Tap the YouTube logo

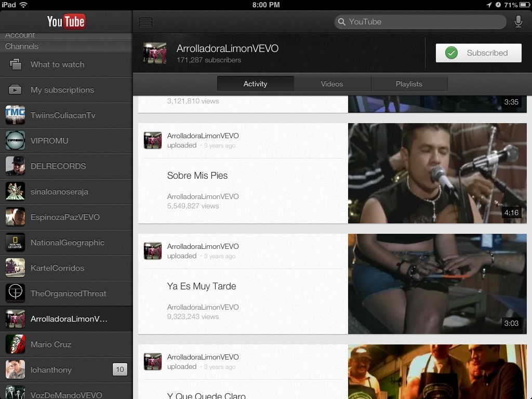click(66, 22)
